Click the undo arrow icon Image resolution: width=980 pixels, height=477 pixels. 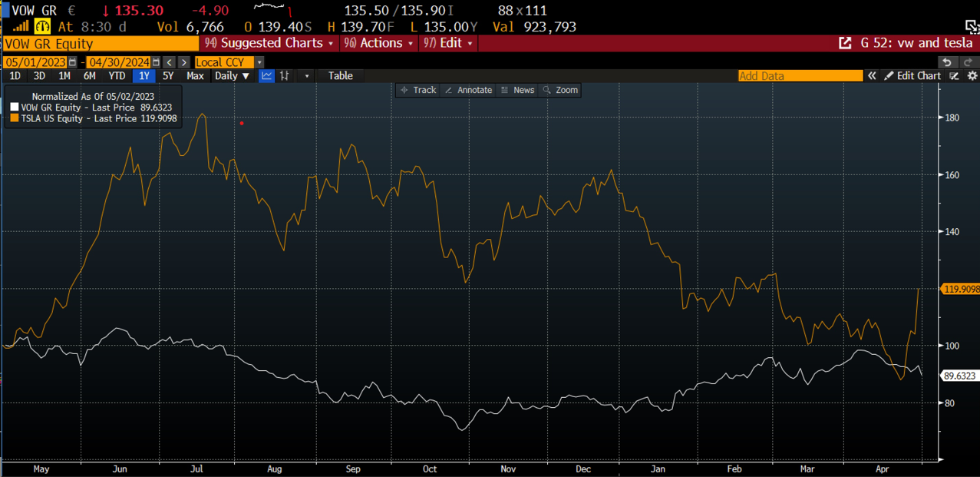click(x=947, y=62)
